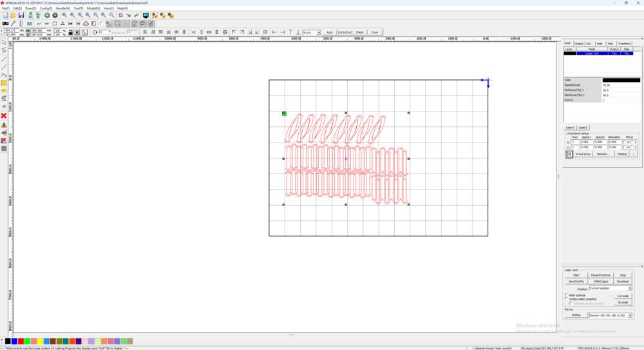Select the node edit tool in left toolbar
The image size is (644, 350).
[x=4, y=50]
